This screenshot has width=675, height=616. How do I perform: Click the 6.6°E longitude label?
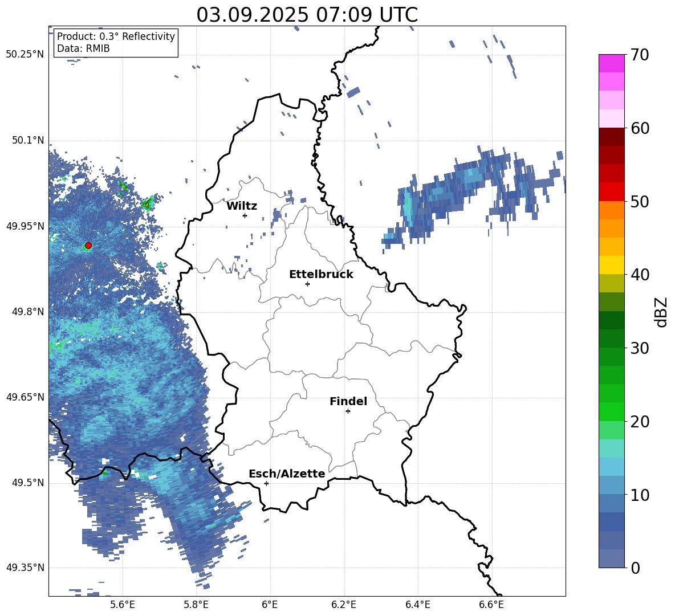coord(491,605)
